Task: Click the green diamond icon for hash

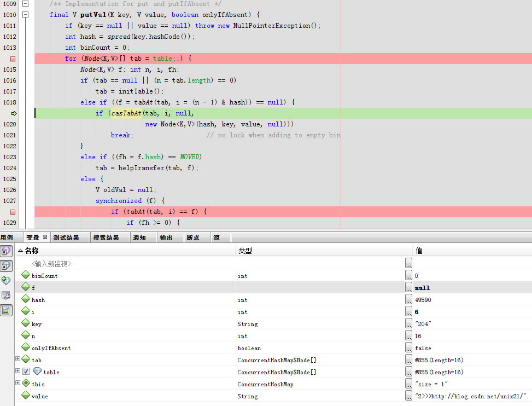Action: [x=26, y=299]
